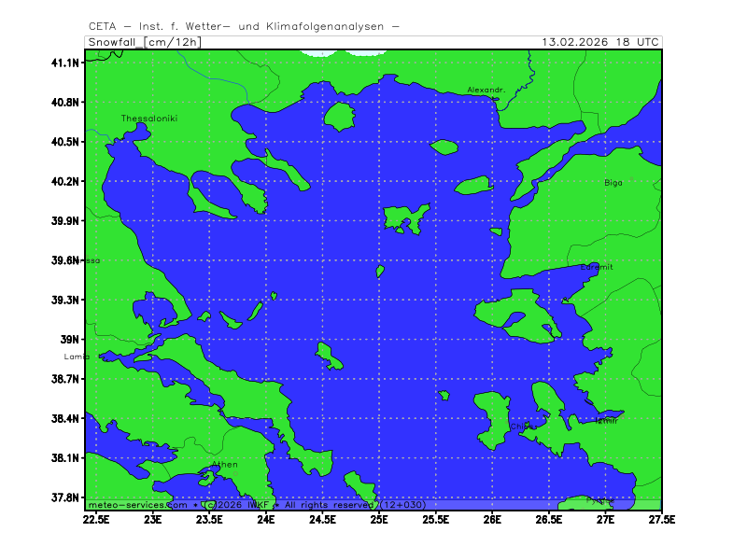Image resolution: width=747 pixels, height=560 pixels.
Task: Click the Edremit city label
Action: click(597, 267)
